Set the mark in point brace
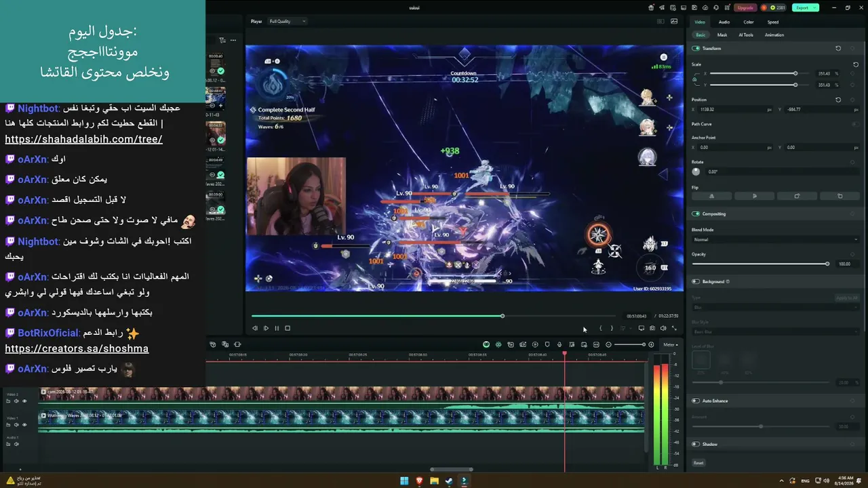Image resolution: width=868 pixels, height=488 pixels. [x=600, y=328]
